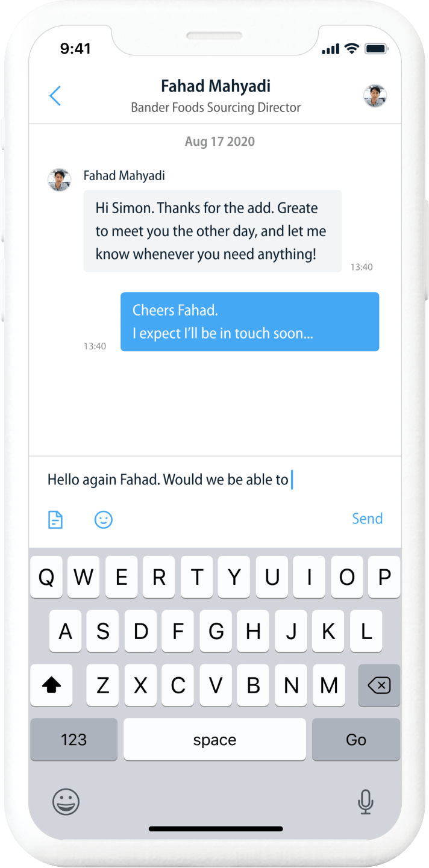429x868 pixels.
Task: Send the typed message
Action: tap(367, 519)
